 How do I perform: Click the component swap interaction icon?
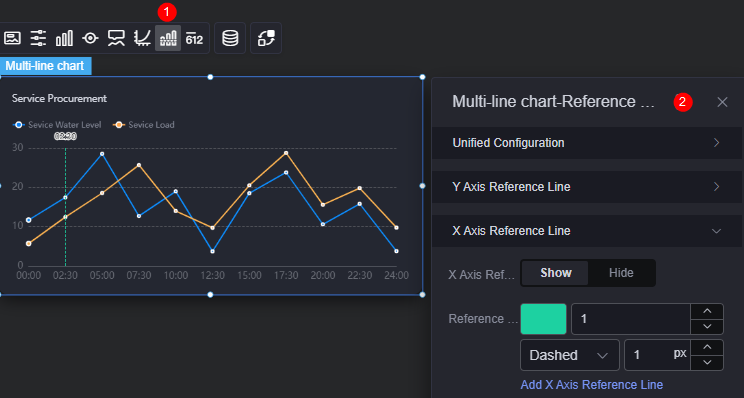(266, 38)
